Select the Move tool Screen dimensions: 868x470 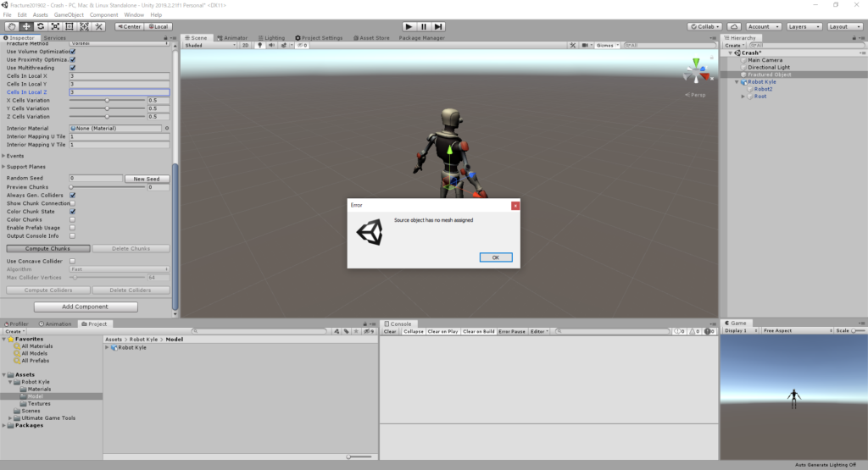[26, 26]
